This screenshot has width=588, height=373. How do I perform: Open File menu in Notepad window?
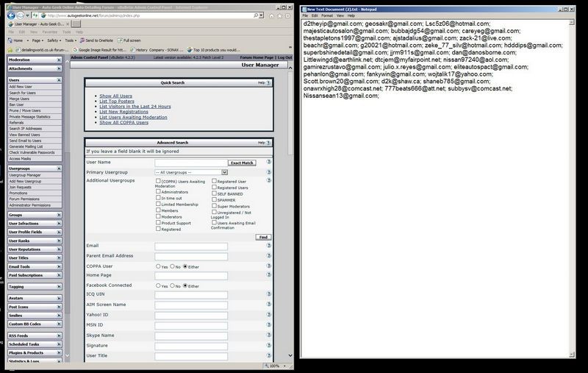tap(305, 15)
